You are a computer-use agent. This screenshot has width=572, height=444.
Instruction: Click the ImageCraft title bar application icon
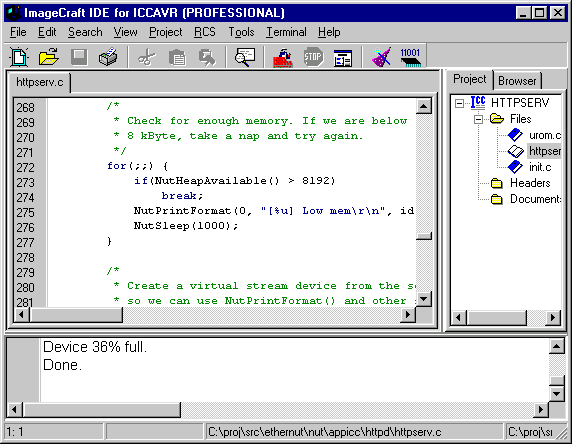14,13
